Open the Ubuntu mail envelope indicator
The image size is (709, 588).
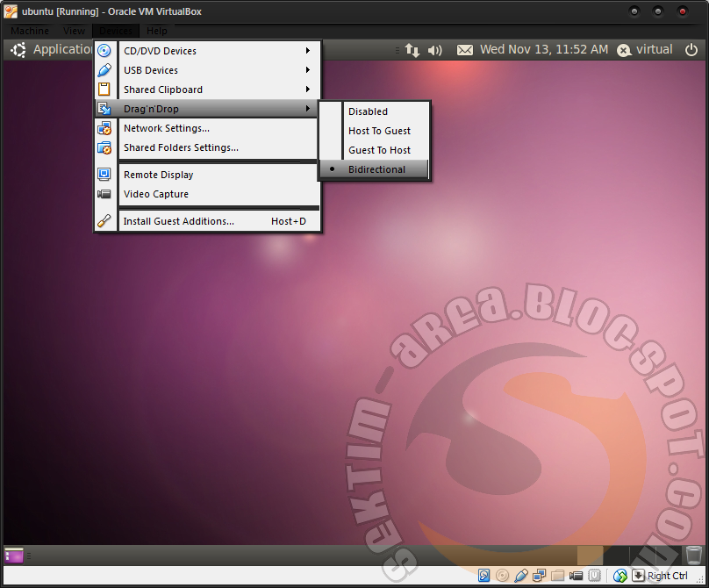[x=465, y=50]
